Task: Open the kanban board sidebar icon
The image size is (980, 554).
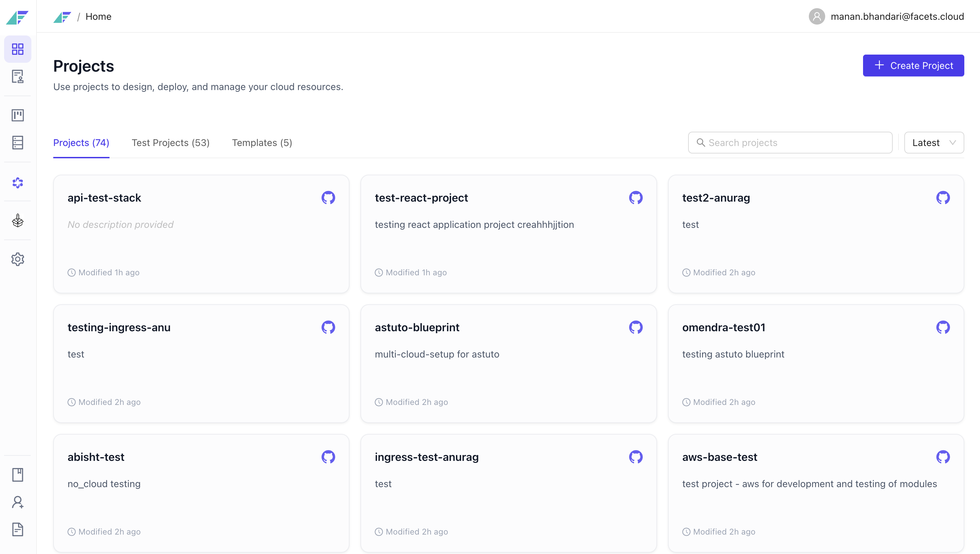Action: point(17,115)
